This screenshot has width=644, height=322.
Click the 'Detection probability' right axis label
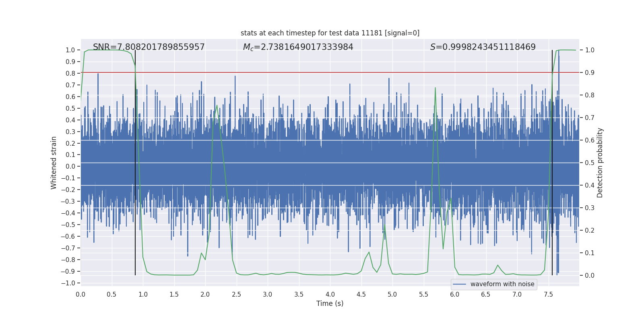pyautogui.click(x=600, y=163)
